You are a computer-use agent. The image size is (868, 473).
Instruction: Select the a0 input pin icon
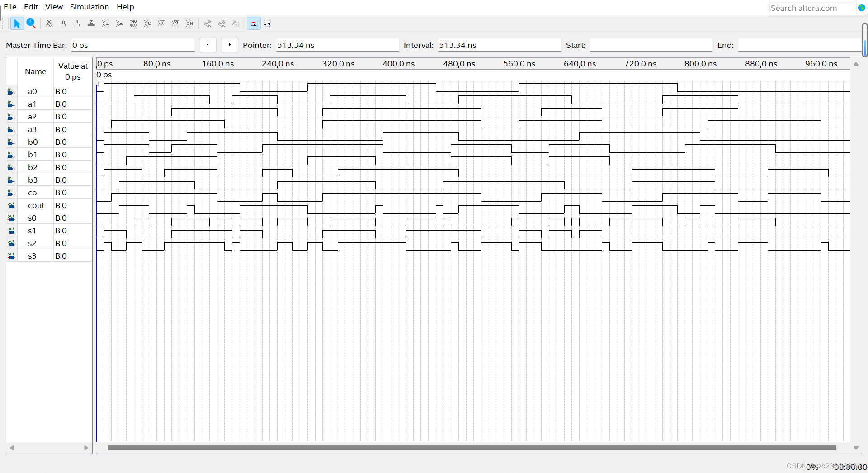coord(11,91)
